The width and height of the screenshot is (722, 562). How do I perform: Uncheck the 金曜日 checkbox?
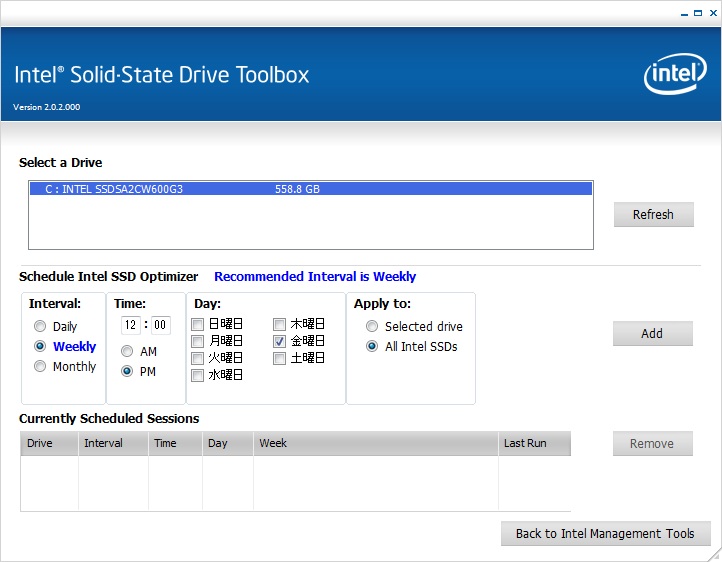tap(280, 341)
